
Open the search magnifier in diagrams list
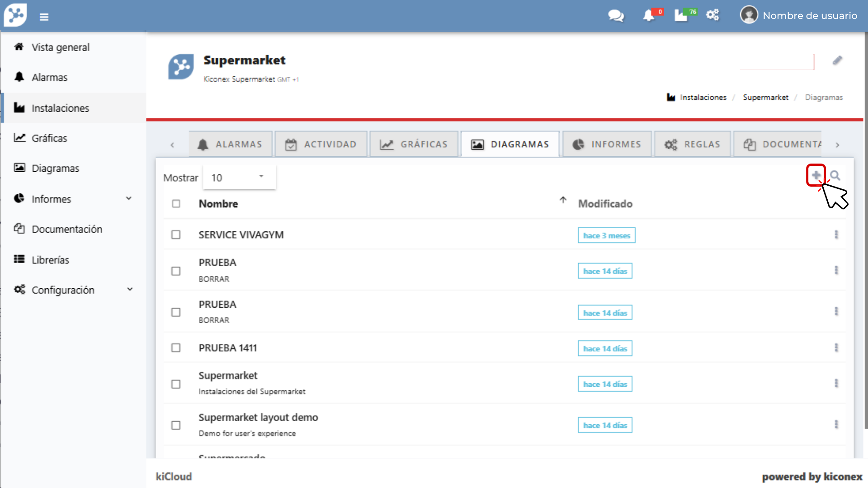coord(835,175)
